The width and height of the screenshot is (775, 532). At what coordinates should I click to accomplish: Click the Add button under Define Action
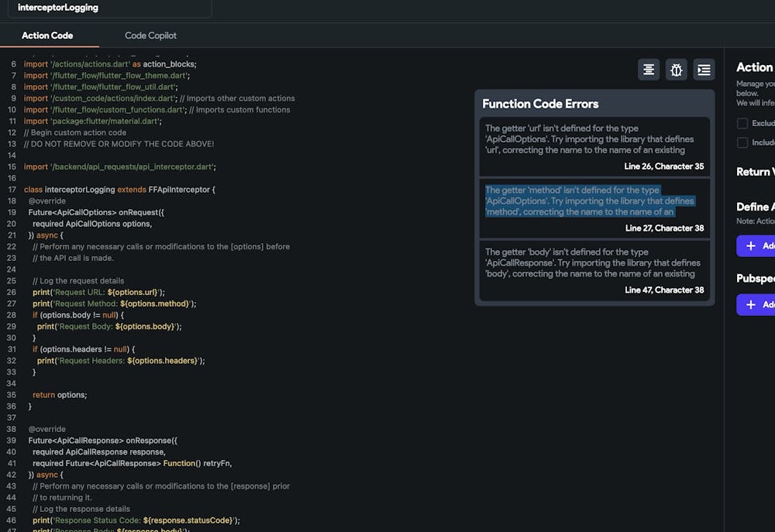(x=763, y=246)
